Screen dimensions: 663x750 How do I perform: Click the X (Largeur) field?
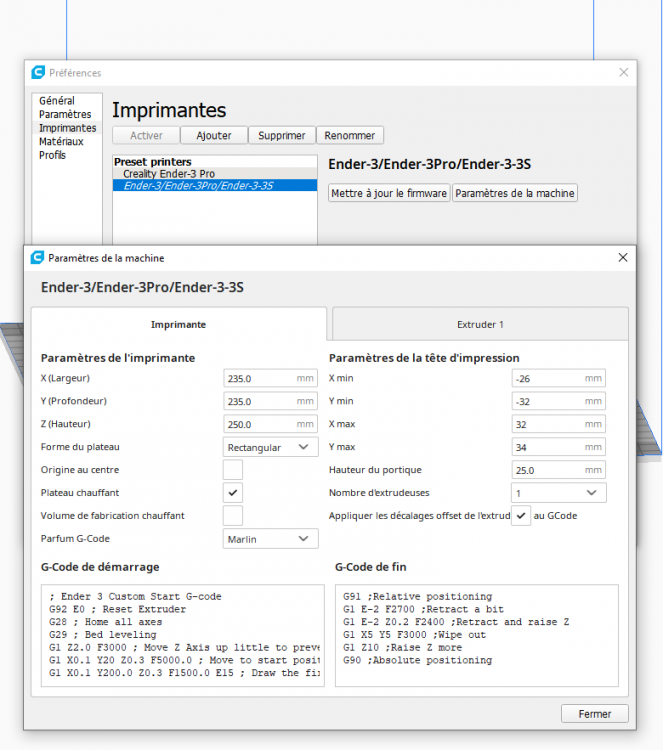pyautogui.click(x=270, y=378)
